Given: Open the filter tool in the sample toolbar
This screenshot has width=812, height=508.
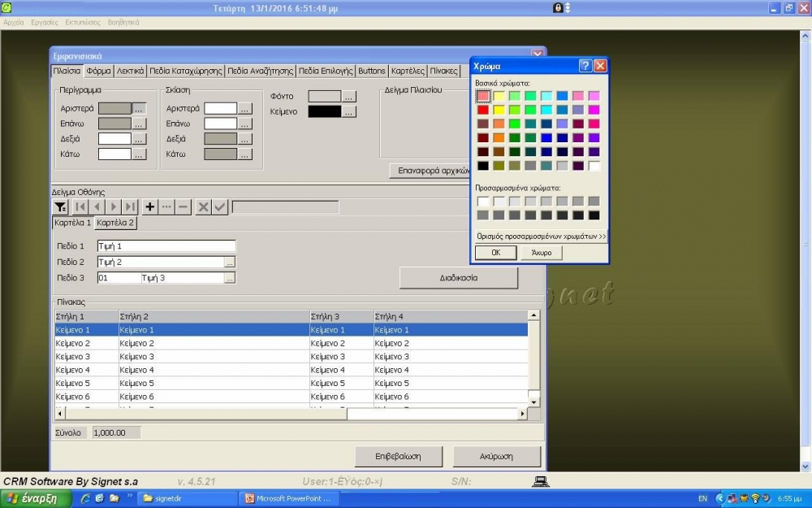Looking at the screenshot, I should point(61,206).
